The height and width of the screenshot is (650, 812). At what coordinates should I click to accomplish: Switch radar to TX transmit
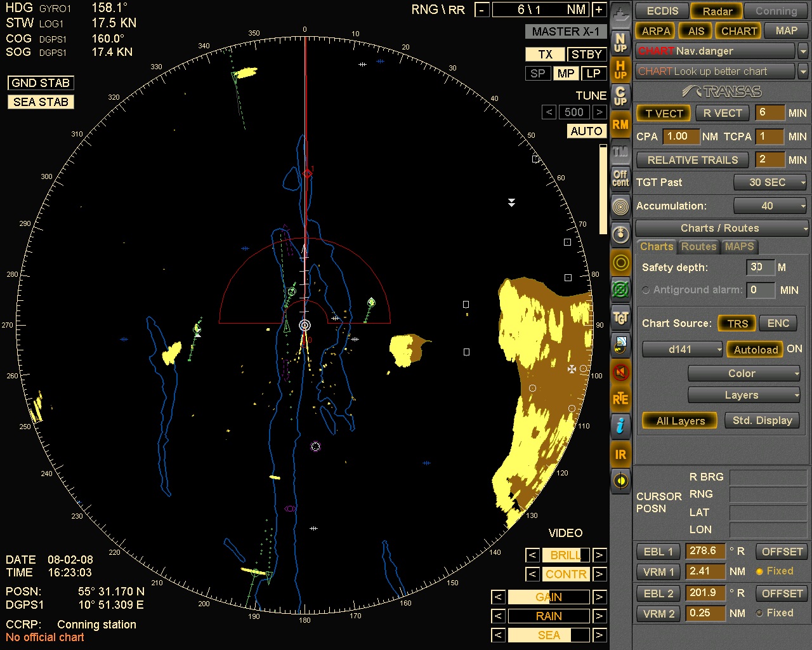pyautogui.click(x=544, y=54)
